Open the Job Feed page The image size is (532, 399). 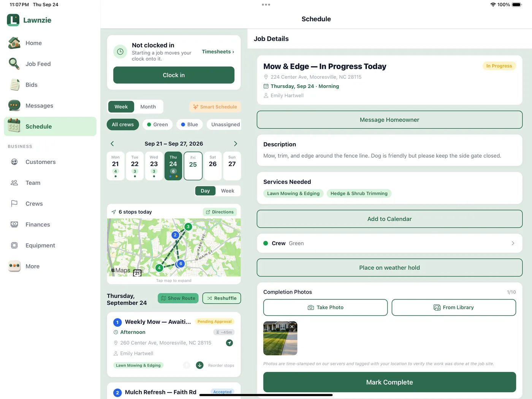coord(50,64)
